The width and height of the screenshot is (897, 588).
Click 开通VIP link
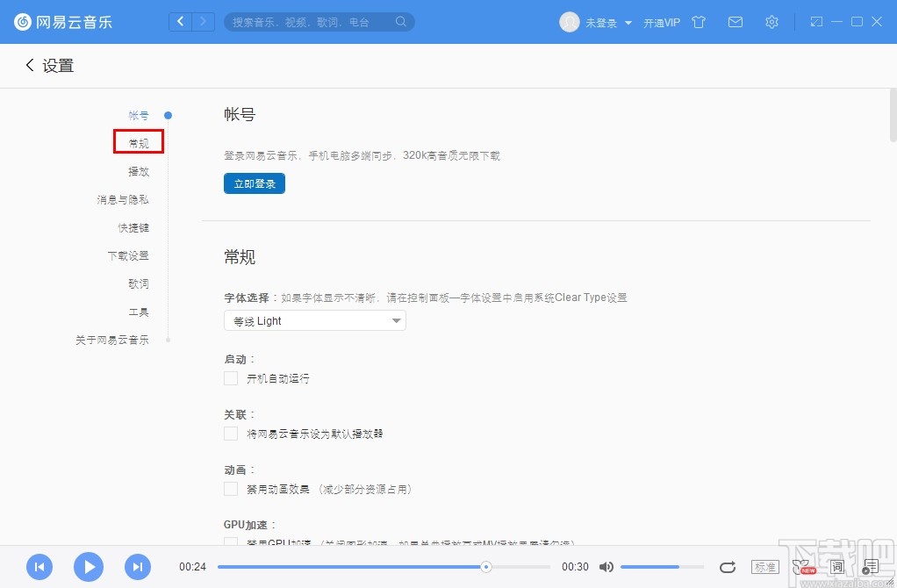(x=662, y=23)
